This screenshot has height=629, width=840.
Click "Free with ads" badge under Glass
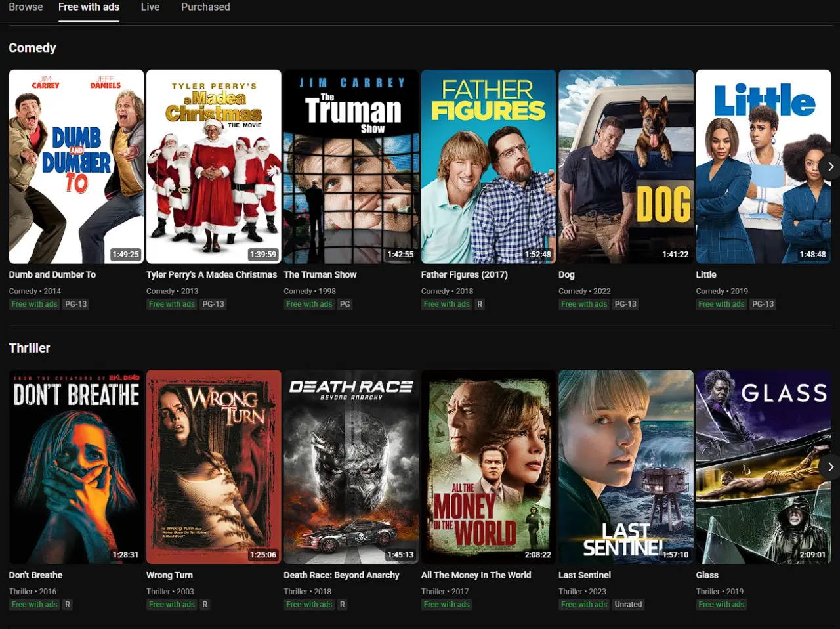pyautogui.click(x=721, y=604)
